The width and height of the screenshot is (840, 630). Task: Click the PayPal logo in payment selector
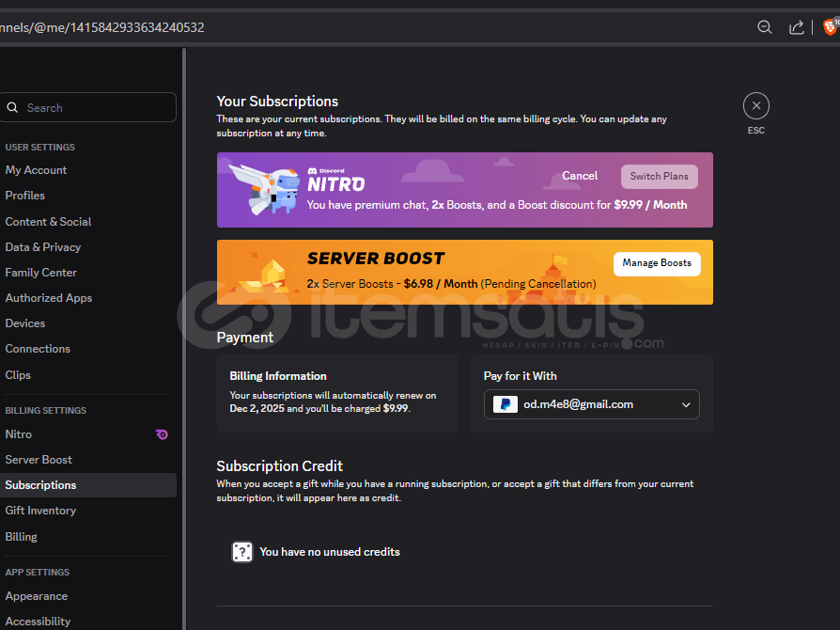click(506, 404)
